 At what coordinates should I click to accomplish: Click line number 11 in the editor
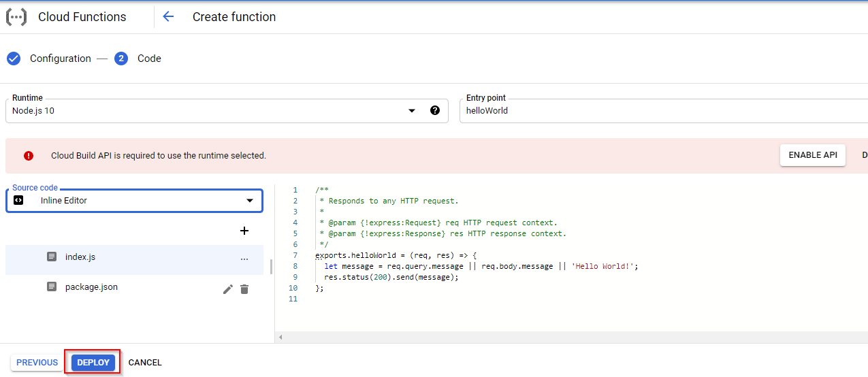coord(293,299)
